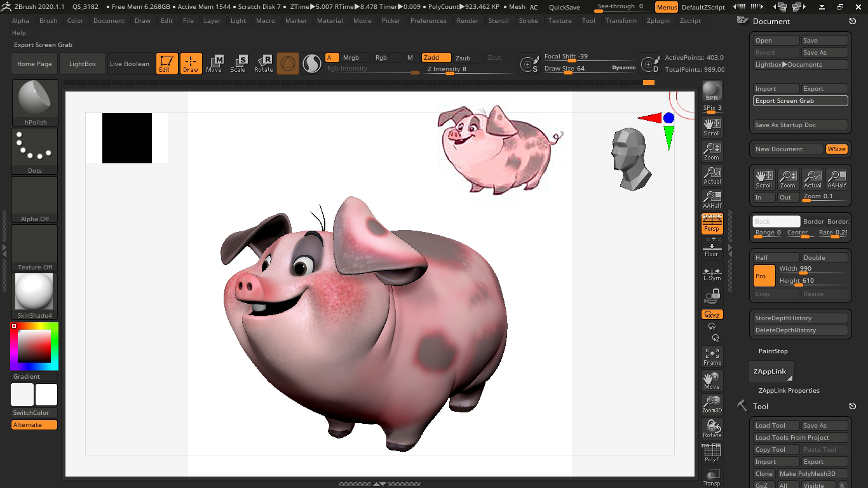This screenshot has height=488, width=868.
Task: Click the Zoom3D navigation icon
Action: [x=712, y=404]
